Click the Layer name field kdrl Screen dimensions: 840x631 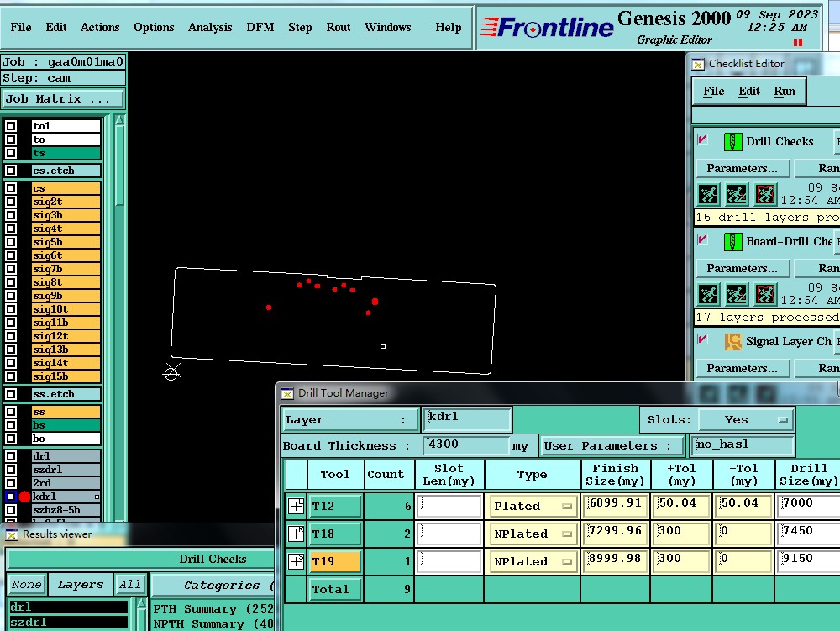[x=467, y=418]
